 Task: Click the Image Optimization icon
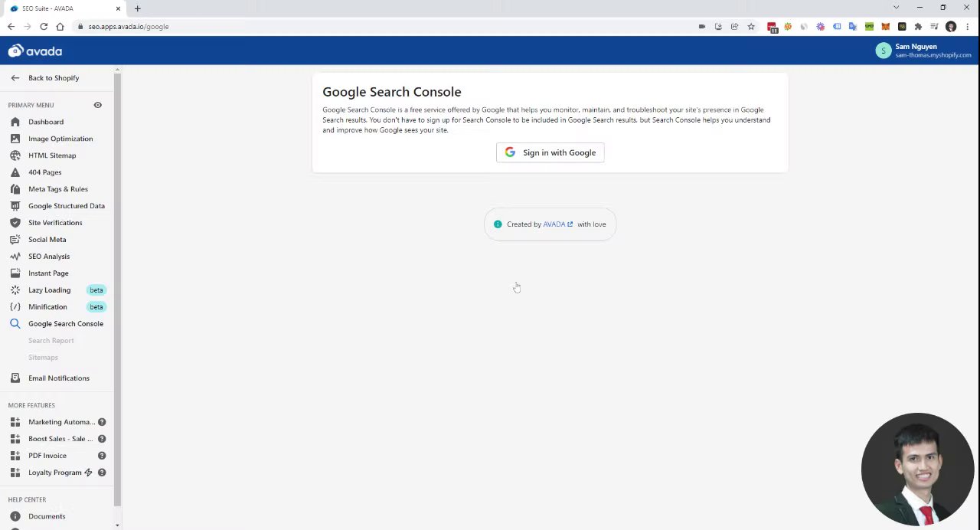pyautogui.click(x=15, y=139)
